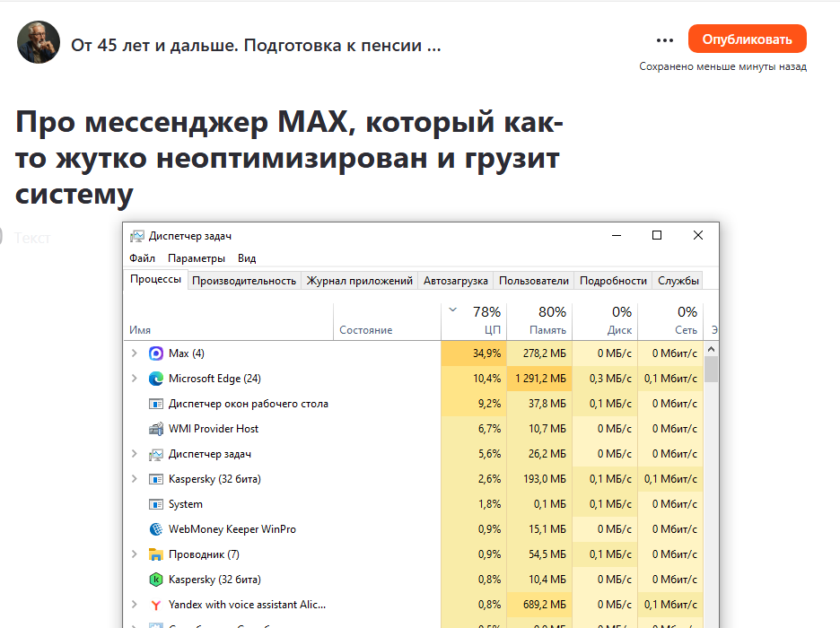Select the WMI Provider Host icon

(x=156, y=429)
